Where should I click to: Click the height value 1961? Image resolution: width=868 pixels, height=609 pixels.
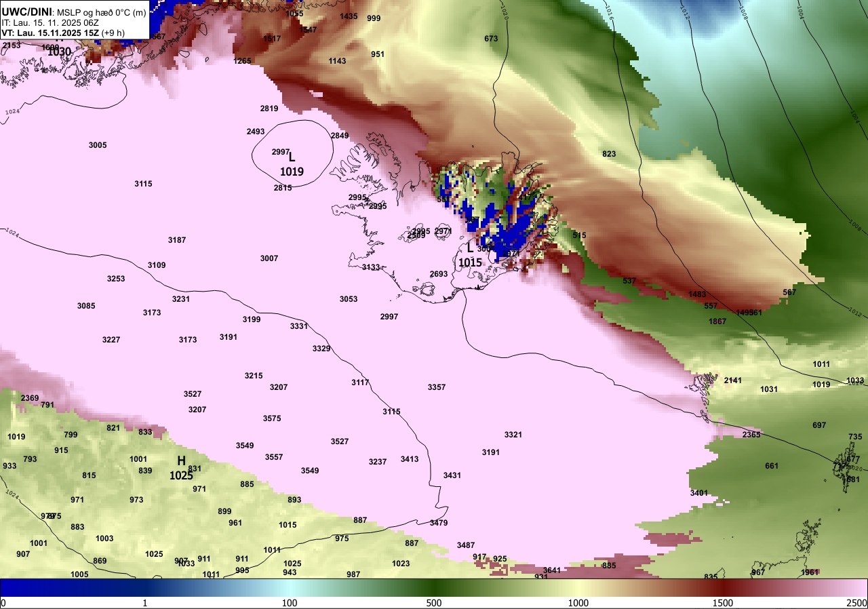click(810, 572)
